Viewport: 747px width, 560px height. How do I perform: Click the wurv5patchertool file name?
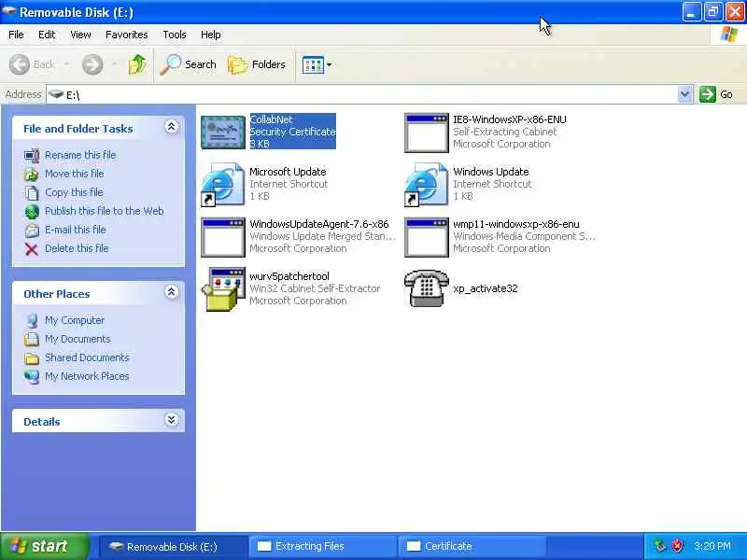289,276
